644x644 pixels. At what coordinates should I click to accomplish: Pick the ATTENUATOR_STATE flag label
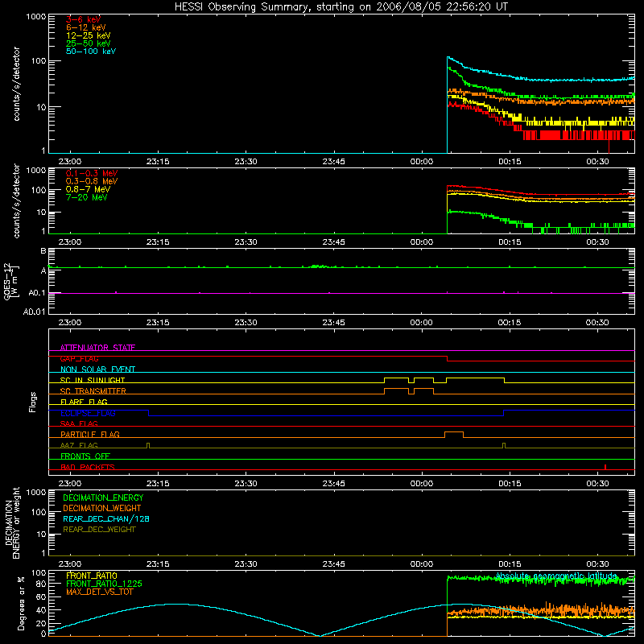coord(97,348)
